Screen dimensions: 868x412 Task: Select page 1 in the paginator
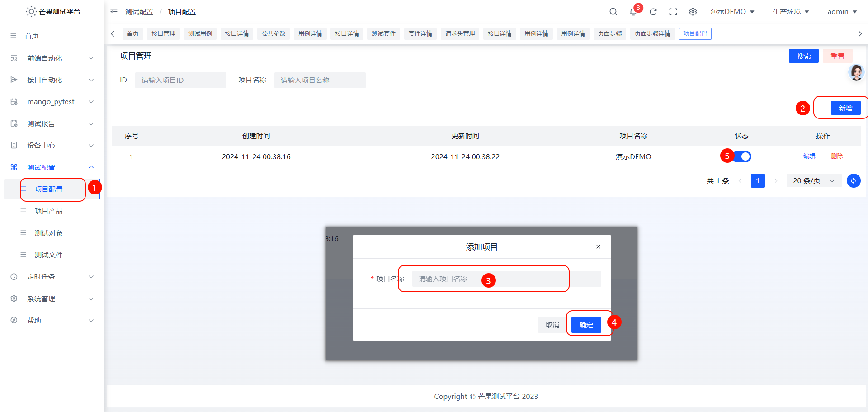point(758,180)
